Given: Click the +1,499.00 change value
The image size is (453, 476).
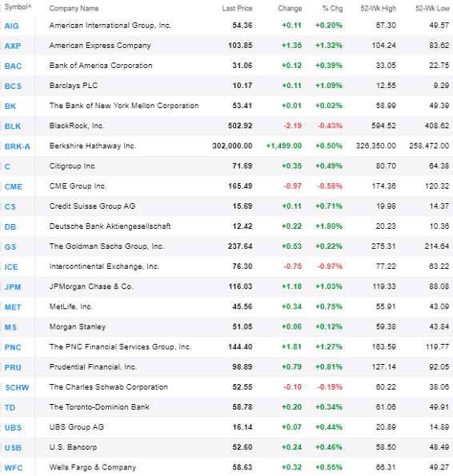Looking at the screenshot, I should [284, 146].
